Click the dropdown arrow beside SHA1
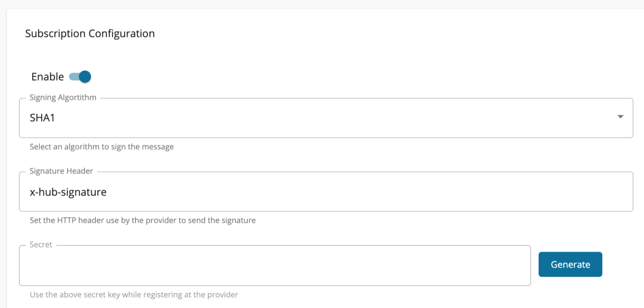 click(x=621, y=117)
